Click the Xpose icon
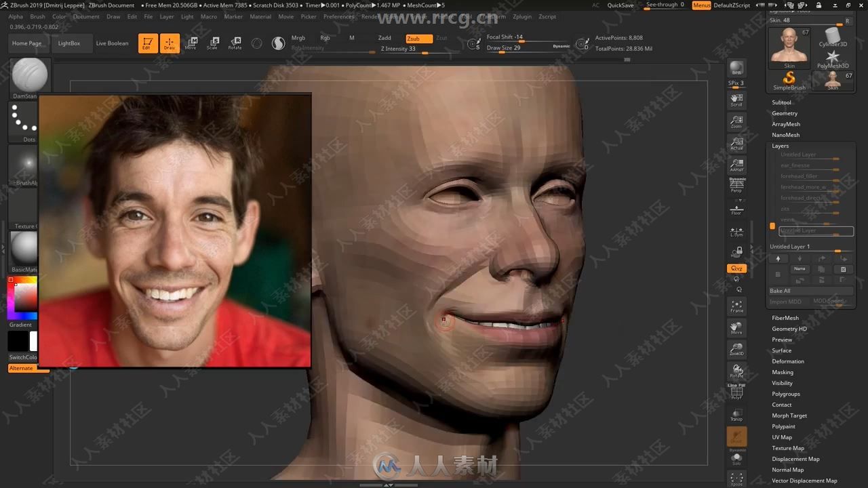868x488 pixels. (x=736, y=479)
